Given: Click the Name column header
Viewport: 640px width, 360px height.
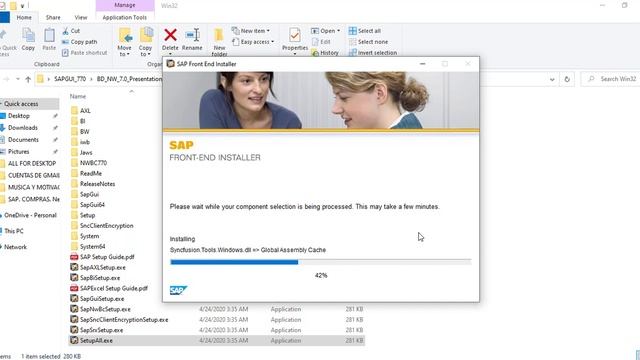Looking at the screenshot, I should click(x=78, y=96).
